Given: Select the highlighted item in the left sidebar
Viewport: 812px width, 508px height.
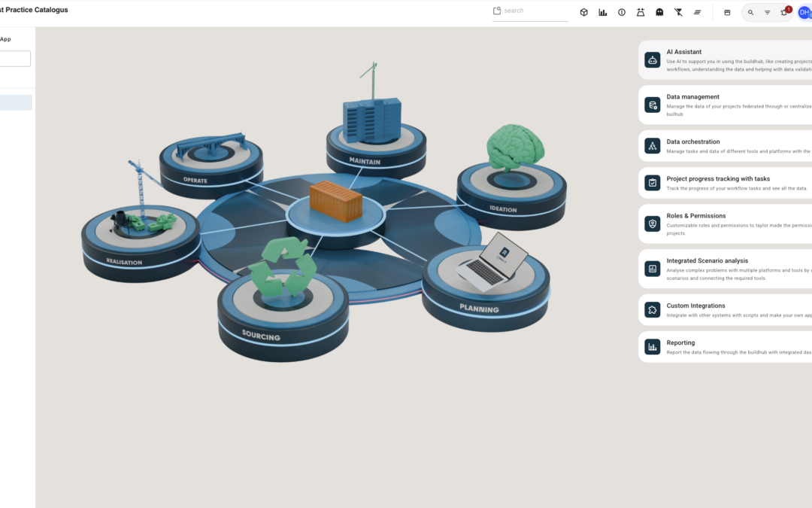Looking at the screenshot, I should (x=16, y=102).
